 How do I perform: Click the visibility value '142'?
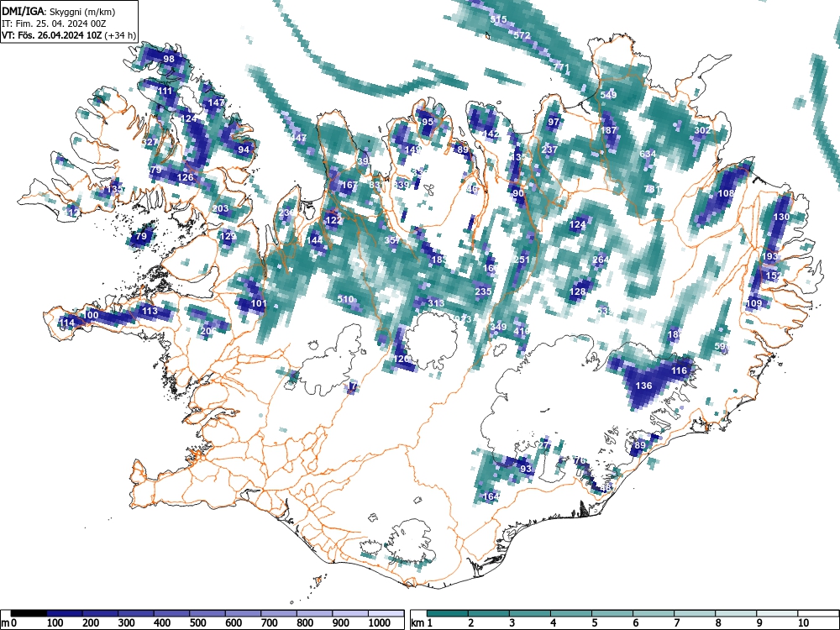491,134
